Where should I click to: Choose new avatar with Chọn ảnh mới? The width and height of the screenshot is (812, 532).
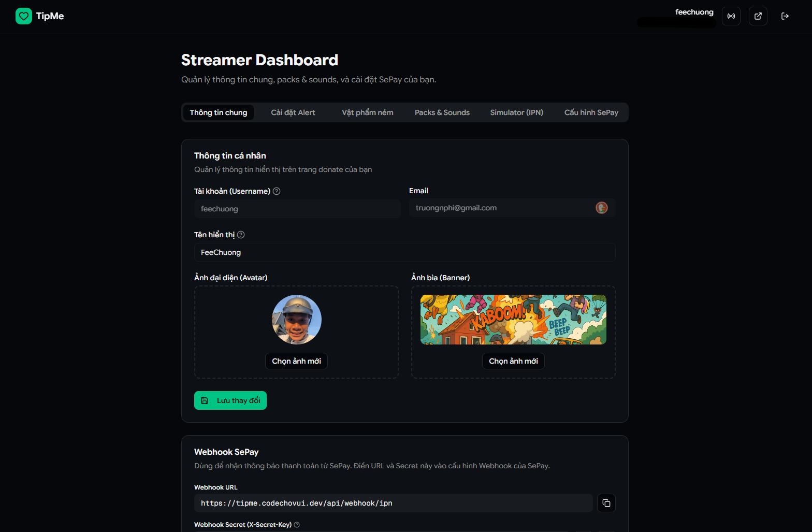click(296, 361)
